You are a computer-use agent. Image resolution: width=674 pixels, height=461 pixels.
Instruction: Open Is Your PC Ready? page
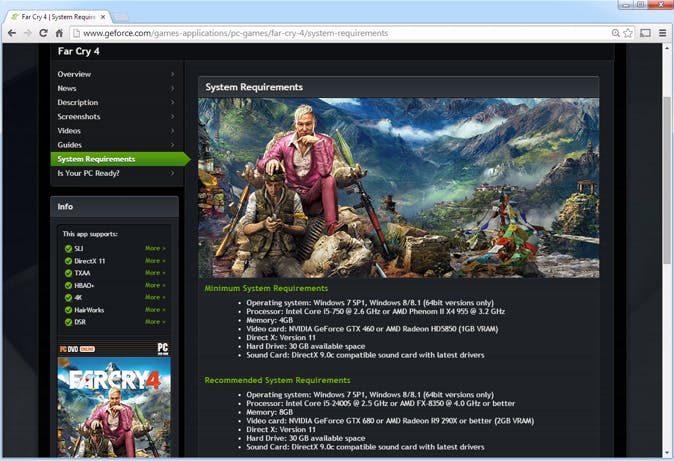tap(88, 173)
